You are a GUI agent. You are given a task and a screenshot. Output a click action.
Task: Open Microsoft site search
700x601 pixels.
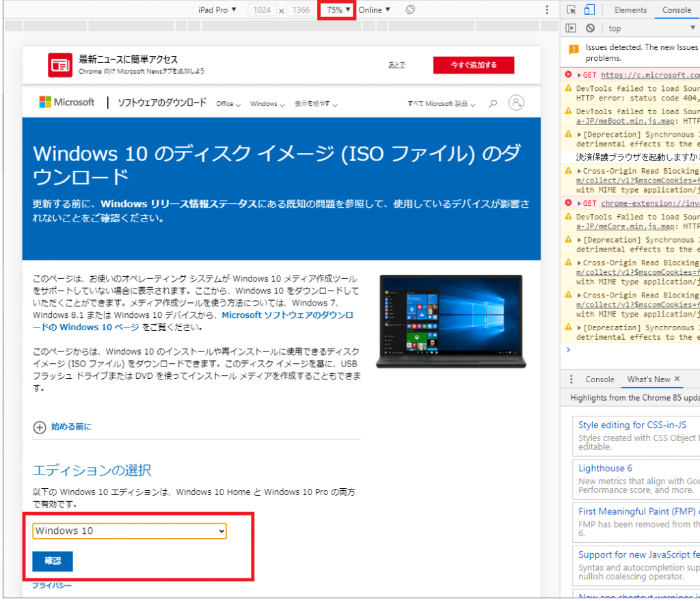coord(492,103)
